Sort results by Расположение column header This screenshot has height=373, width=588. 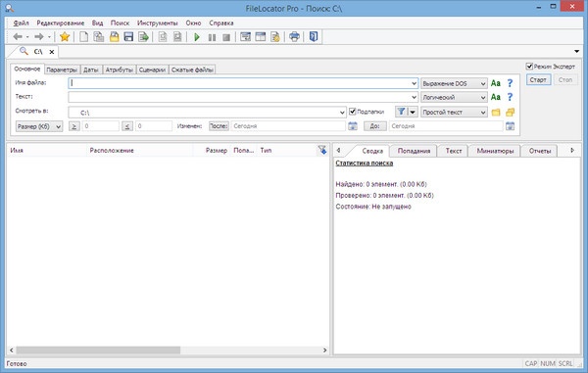(x=139, y=150)
